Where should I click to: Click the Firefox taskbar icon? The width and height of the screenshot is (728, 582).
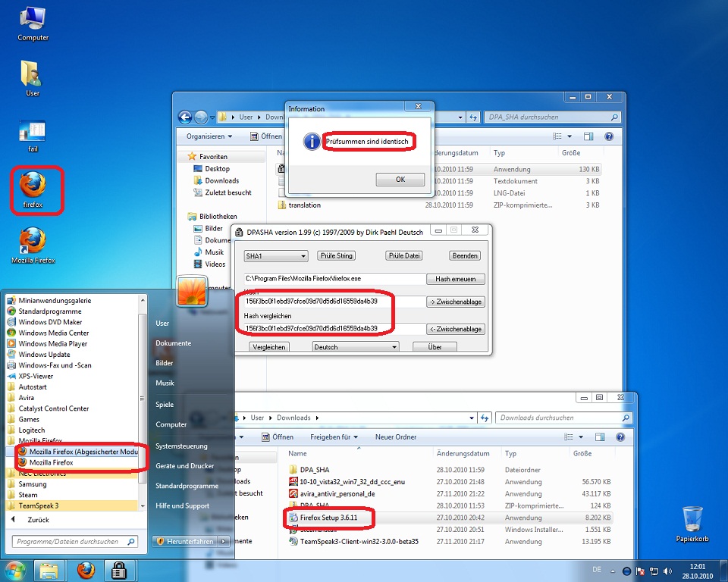86,571
